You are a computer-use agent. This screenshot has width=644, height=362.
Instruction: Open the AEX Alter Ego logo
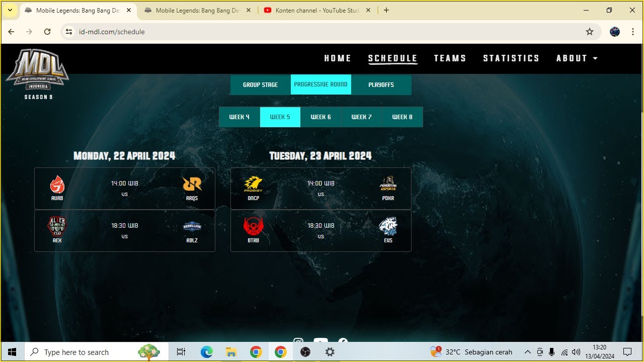[x=57, y=227]
